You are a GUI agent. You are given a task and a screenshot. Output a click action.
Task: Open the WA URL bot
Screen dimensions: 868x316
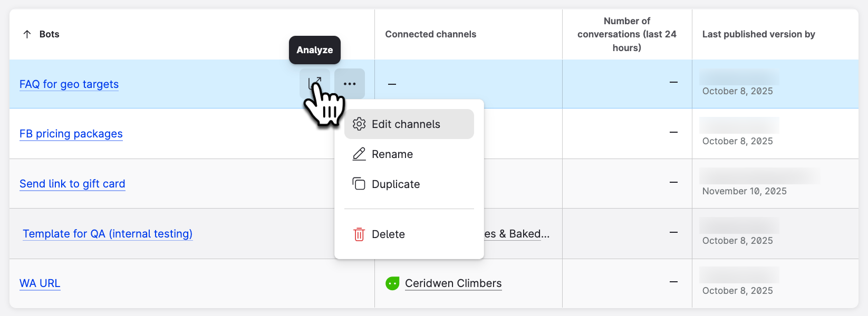[x=40, y=283]
